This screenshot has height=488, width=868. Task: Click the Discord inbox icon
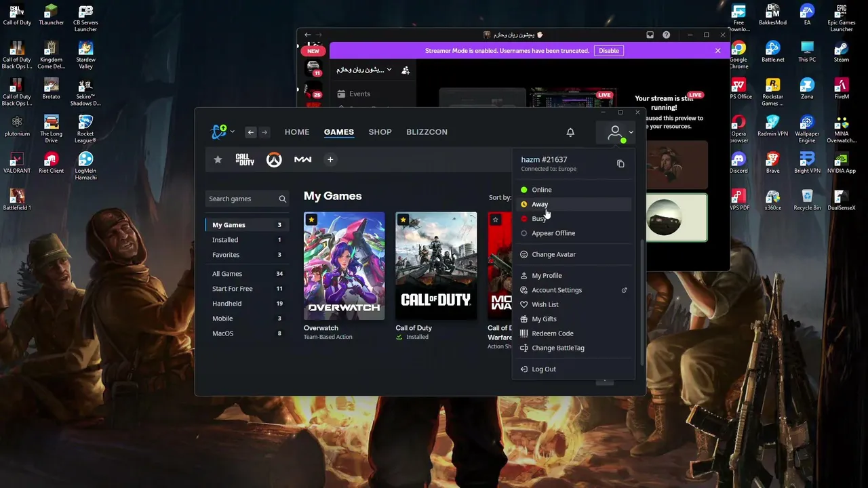pos(650,35)
